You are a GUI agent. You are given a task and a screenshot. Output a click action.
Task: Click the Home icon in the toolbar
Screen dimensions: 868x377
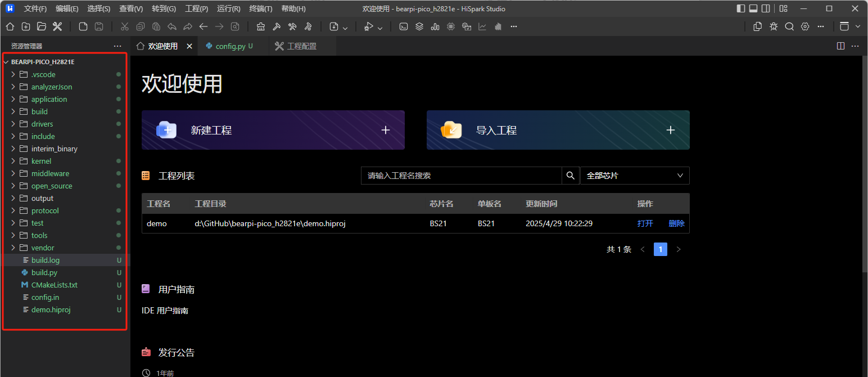coord(10,26)
